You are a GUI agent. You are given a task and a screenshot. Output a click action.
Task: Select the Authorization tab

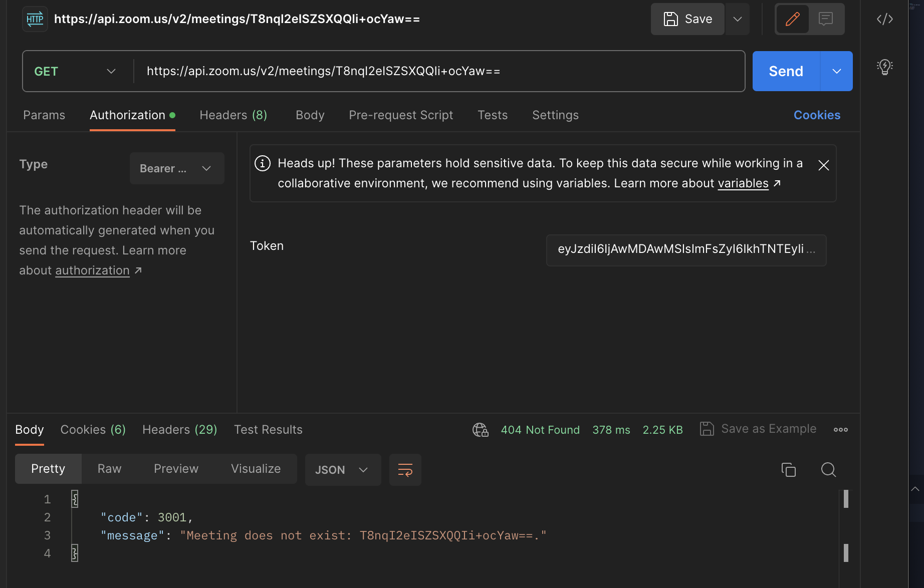click(x=132, y=115)
